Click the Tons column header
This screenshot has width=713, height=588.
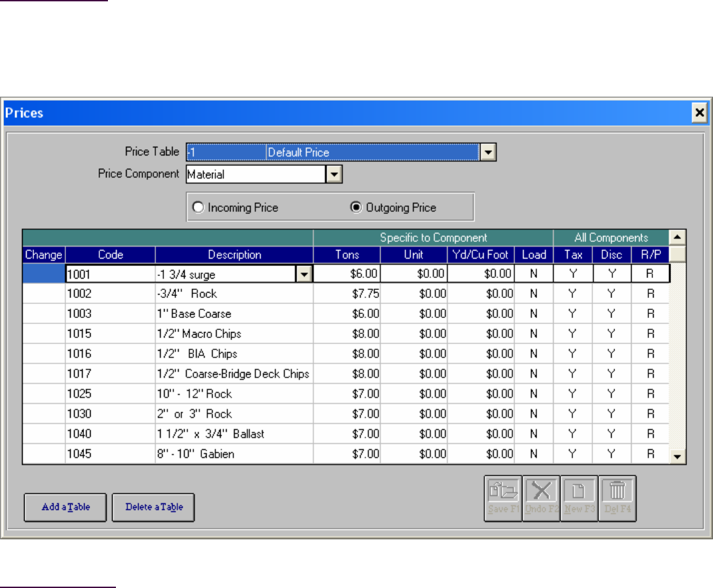click(347, 255)
